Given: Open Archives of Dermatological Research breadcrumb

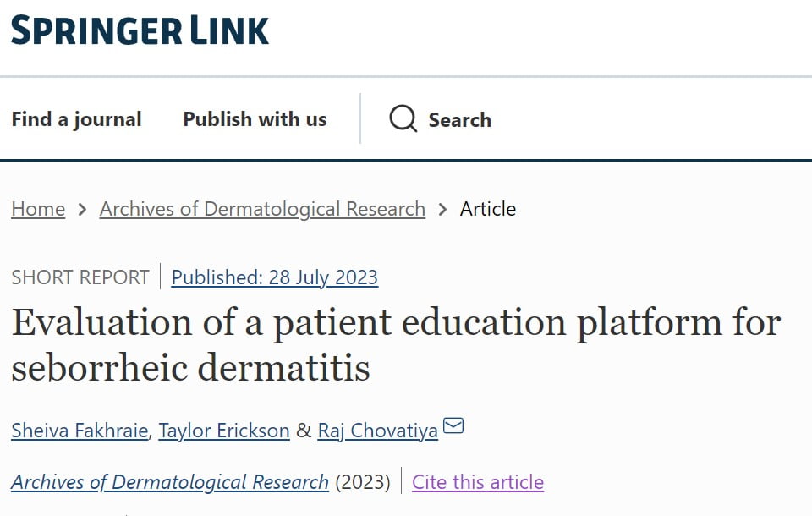Looking at the screenshot, I should coord(262,209).
